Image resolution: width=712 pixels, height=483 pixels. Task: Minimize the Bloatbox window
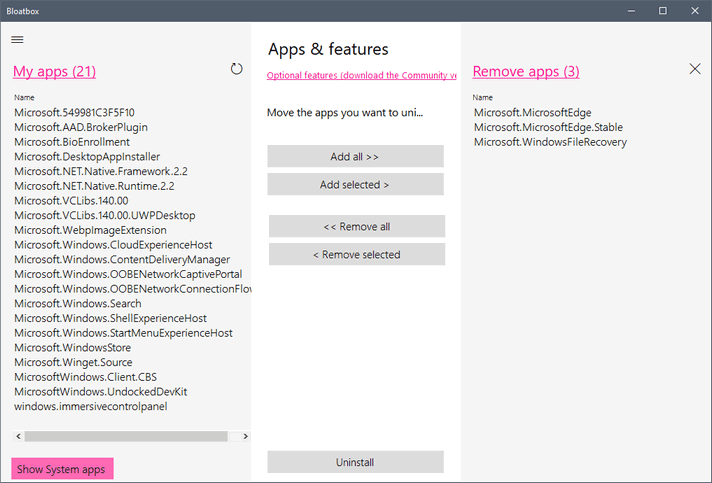[631, 11]
